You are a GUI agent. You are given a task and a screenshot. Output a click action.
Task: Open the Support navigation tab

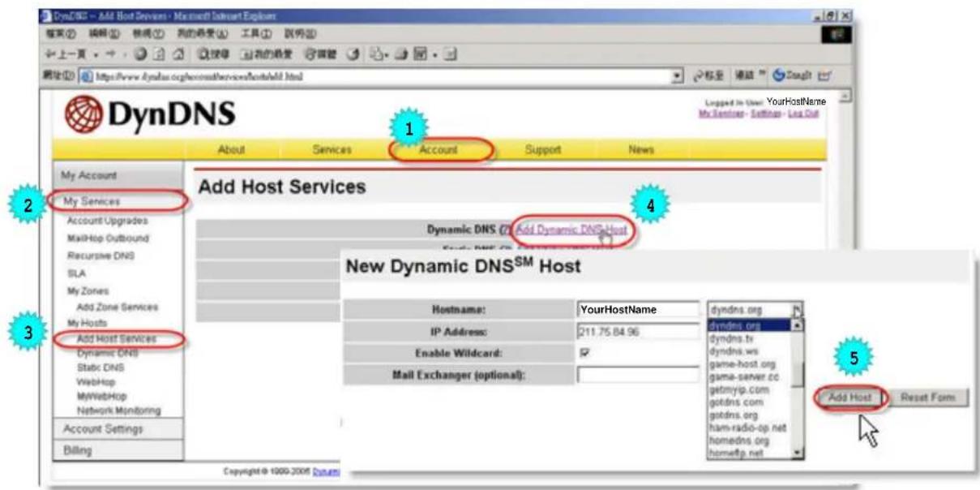point(543,150)
